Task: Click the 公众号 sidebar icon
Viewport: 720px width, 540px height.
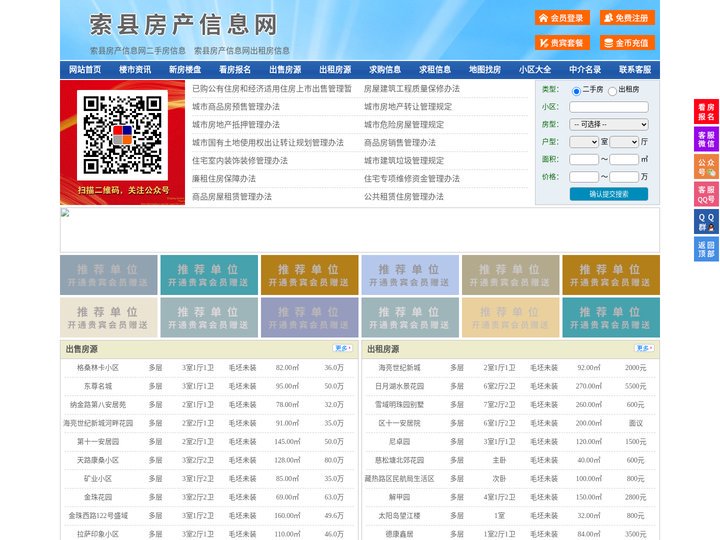Action: [706, 167]
